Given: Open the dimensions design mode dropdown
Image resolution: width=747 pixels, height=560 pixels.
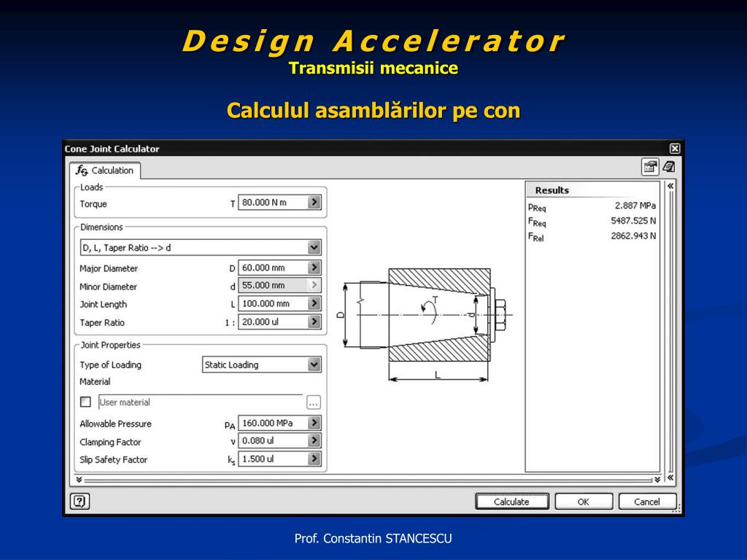Looking at the screenshot, I should click(314, 248).
